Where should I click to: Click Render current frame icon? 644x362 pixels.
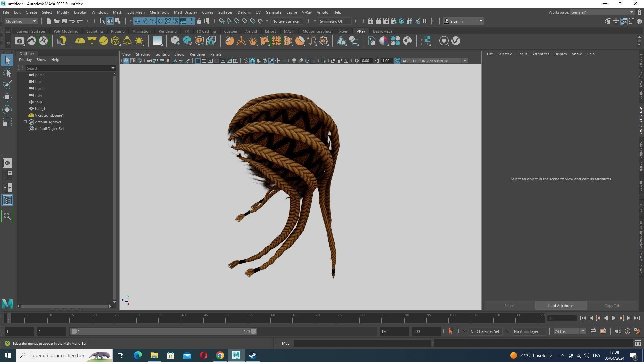[x=378, y=21]
